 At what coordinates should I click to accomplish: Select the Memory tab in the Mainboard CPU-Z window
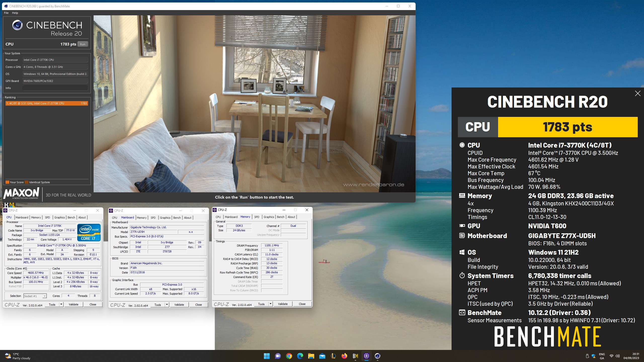point(142,218)
